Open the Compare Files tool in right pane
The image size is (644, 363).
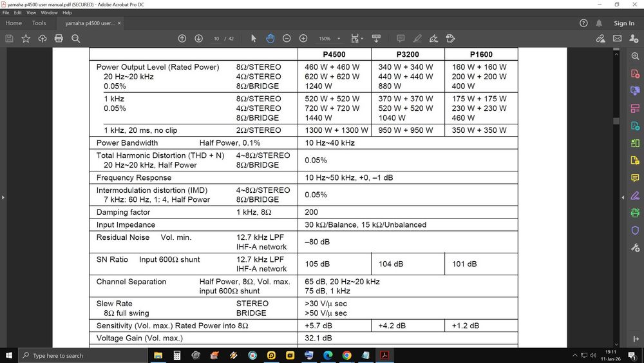pos(635,143)
